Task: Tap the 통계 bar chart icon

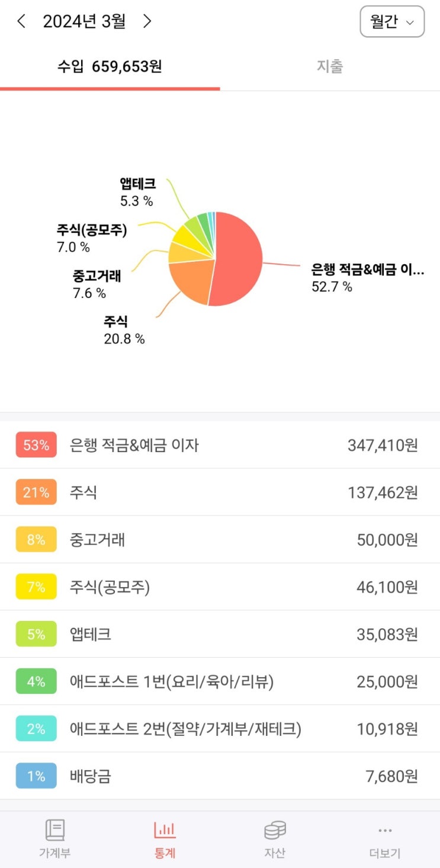Action: point(165,831)
